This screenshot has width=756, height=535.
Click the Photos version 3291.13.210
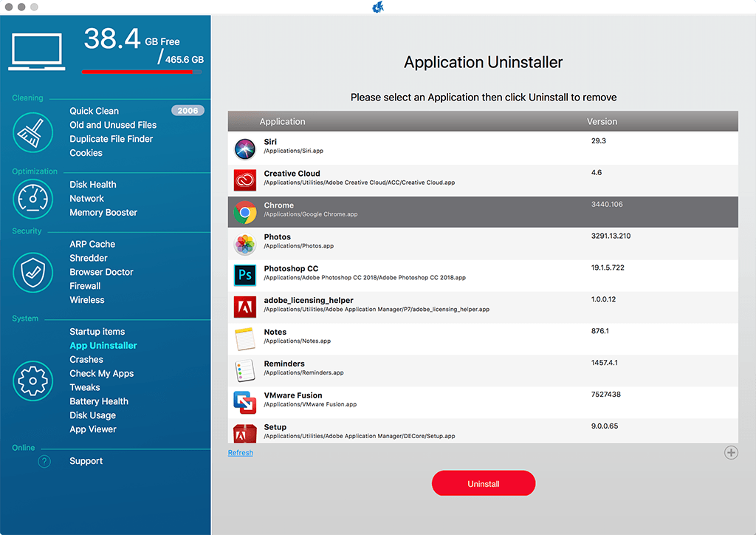coord(611,236)
